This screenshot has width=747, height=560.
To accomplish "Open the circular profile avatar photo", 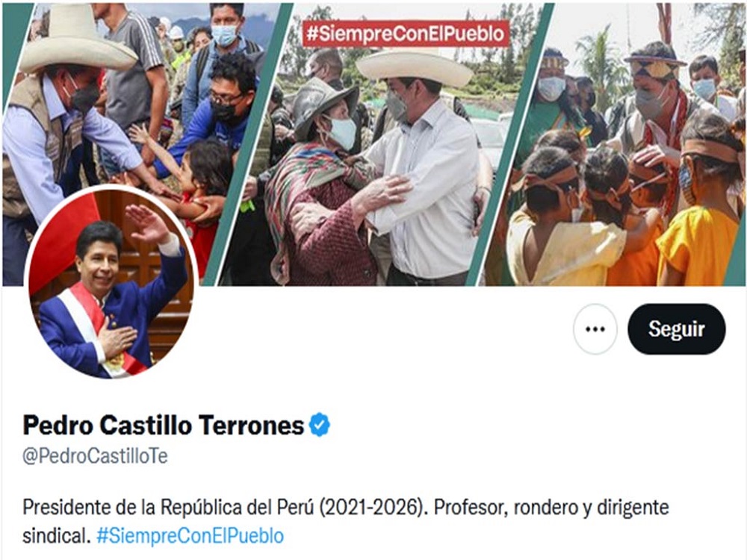I will (111, 283).
